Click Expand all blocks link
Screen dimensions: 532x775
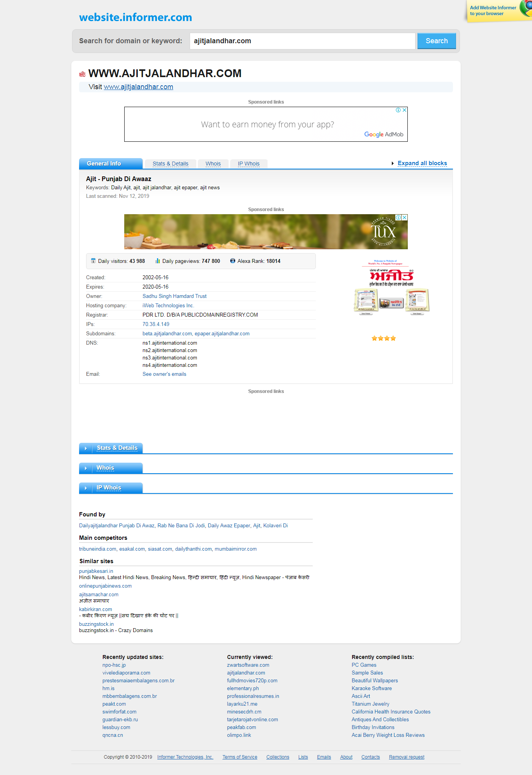coord(422,163)
